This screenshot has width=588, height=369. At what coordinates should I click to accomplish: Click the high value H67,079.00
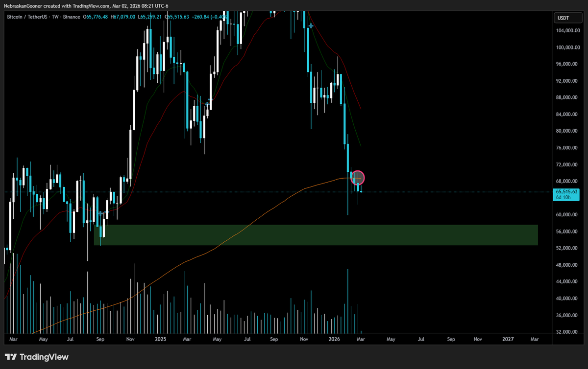122,17
